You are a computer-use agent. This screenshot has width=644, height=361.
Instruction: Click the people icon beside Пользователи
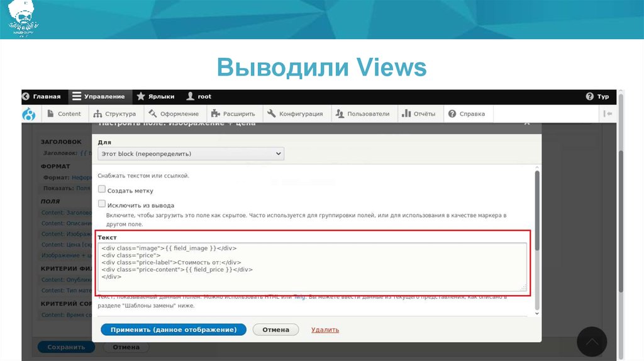pyautogui.click(x=340, y=114)
